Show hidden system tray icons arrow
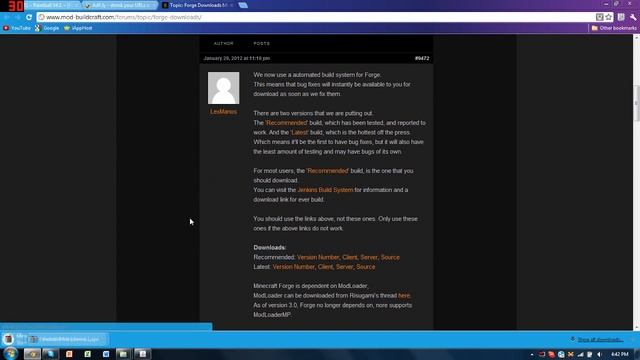The height and width of the screenshot is (360, 640). click(532, 354)
